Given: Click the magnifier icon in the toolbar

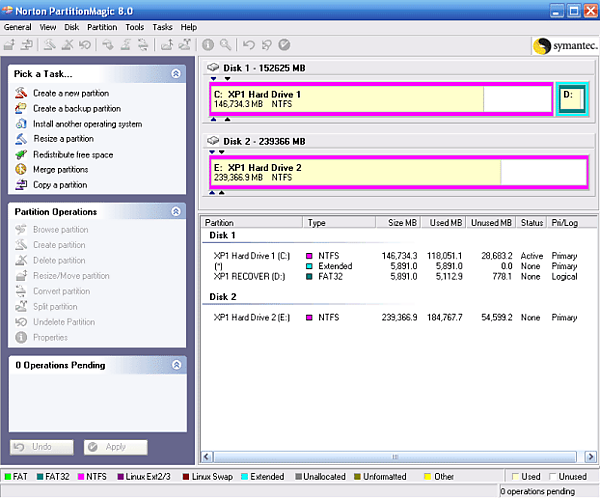Looking at the screenshot, I should point(226,45).
